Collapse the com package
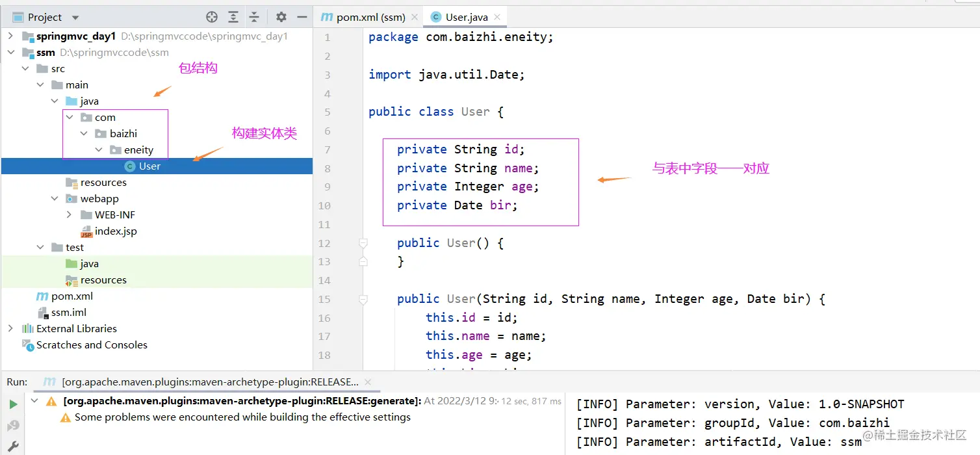980x455 pixels. (x=69, y=118)
